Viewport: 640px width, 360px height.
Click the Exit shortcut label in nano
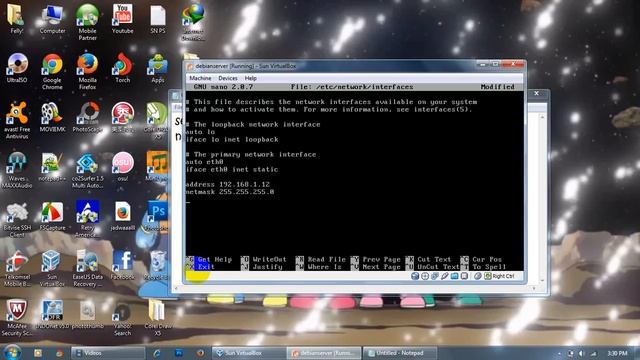[206, 267]
